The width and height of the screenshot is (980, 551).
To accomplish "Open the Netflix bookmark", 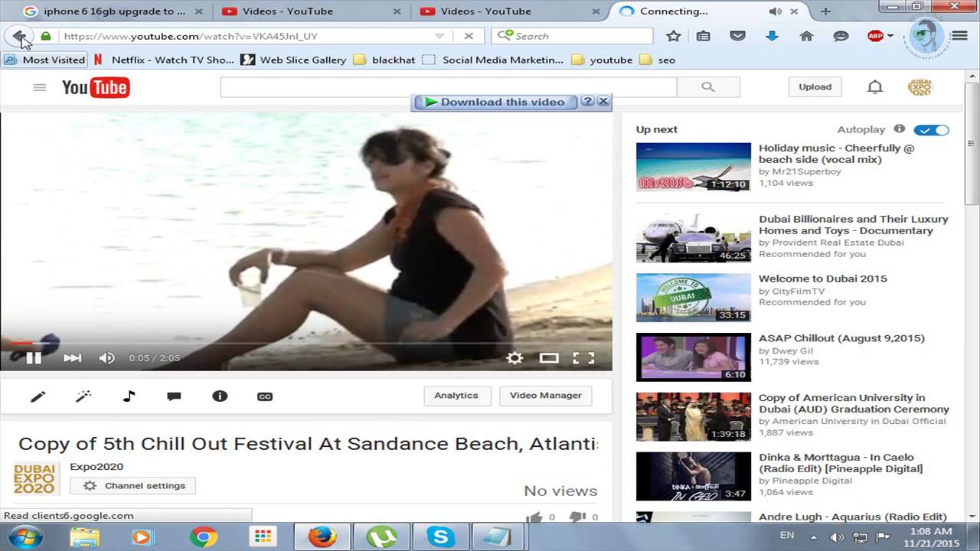I will point(164,60).
